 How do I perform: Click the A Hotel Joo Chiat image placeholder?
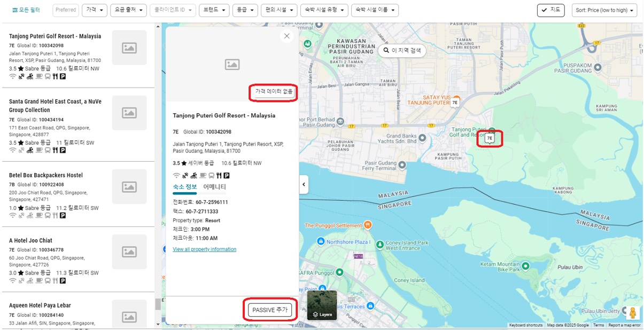tap(129, 252)
